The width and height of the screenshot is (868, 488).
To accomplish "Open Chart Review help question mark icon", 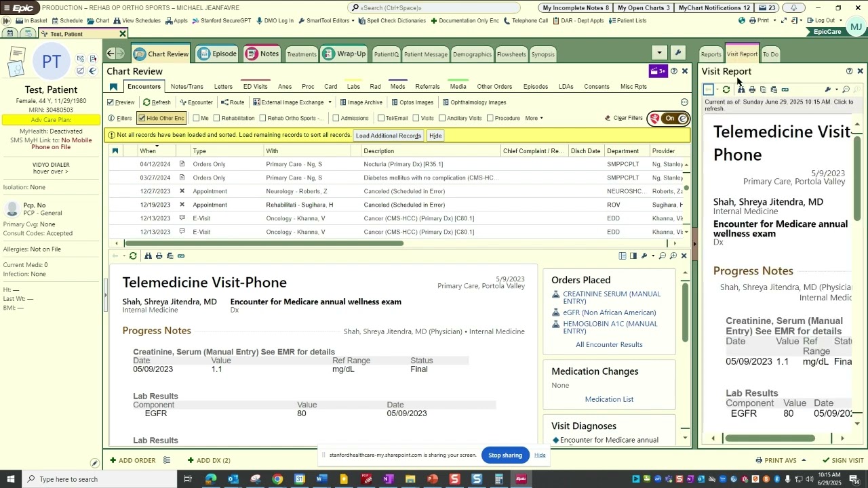I will coord(674,71).
